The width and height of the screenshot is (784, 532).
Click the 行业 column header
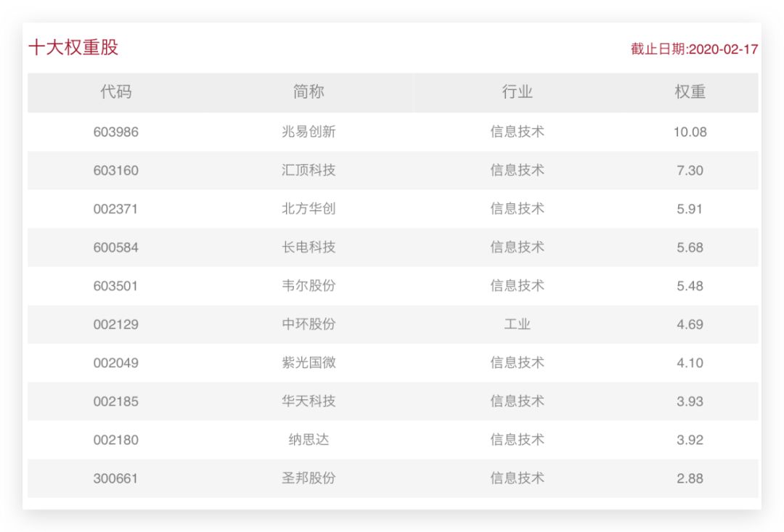(517, 91)
